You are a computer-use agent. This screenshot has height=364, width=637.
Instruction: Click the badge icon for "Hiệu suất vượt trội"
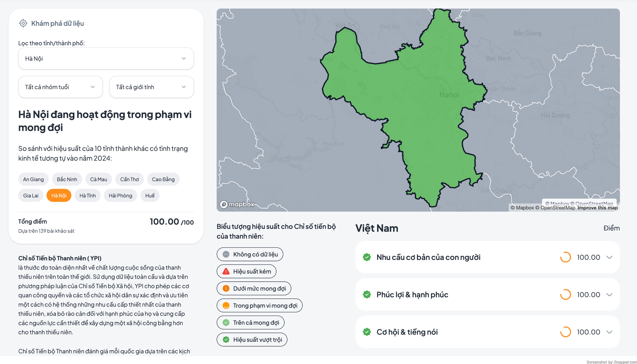coord(226,339)
